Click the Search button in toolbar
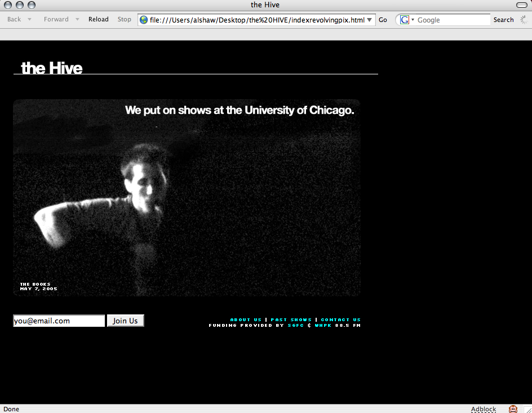The image size is (532, 413). tap(503, 20)
